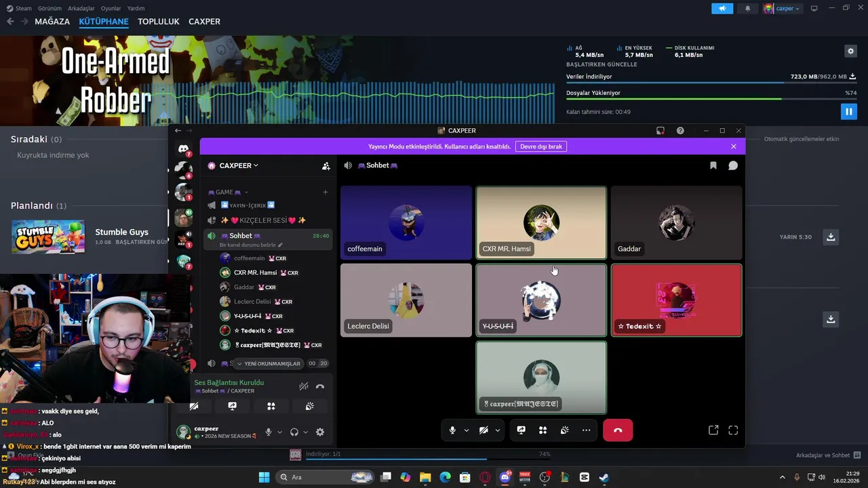Open soundboard in call controls

coord(564,430)
